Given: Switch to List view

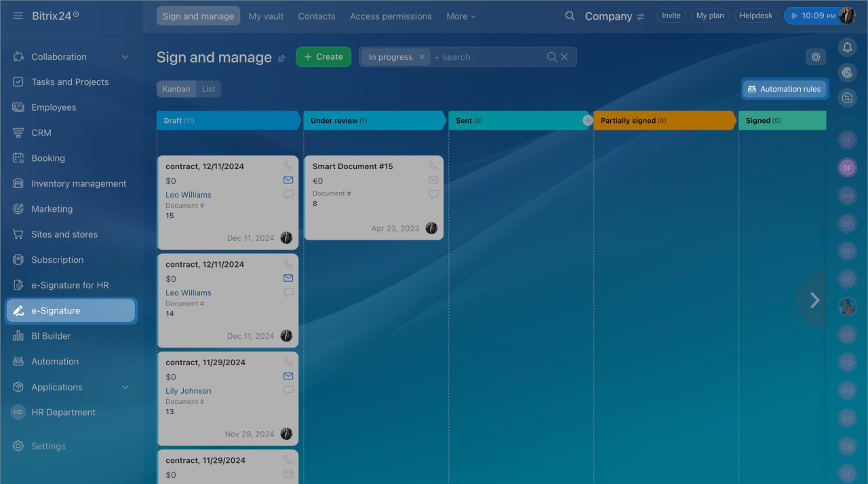Looking at the screenshot, I should 209,89.
